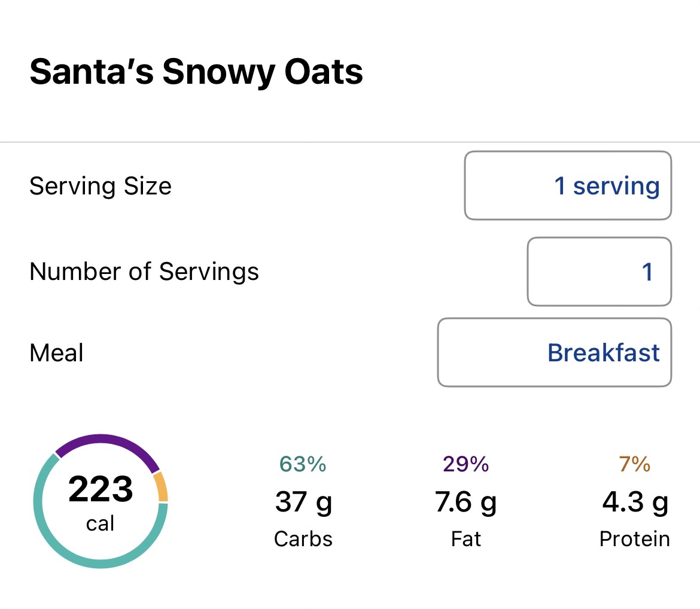This screenshot has width=700, height=609.
Task: Click the 63% carbs percentage
Action: 303,464
